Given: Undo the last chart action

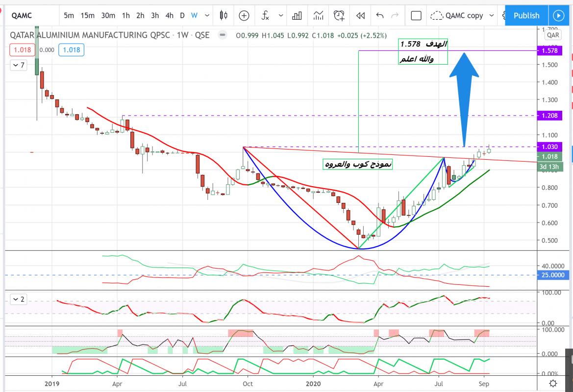Looking at the screenshot, I should click(379, 16).
